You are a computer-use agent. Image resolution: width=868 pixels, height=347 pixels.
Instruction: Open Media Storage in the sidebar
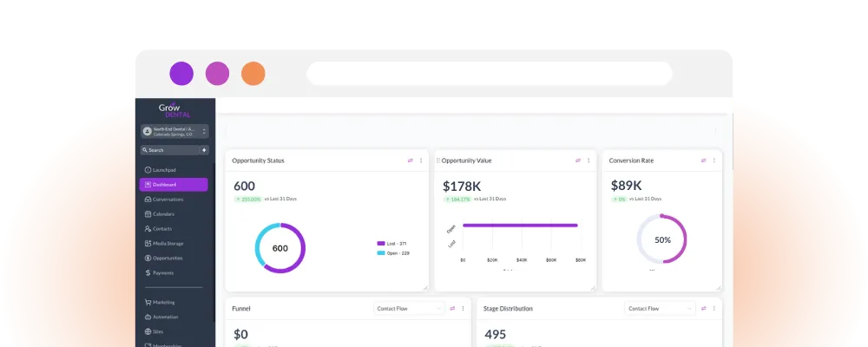pos(164,244)
